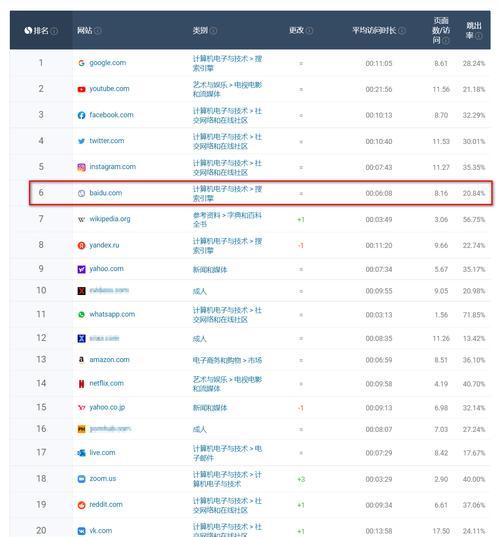Click the YouTube favicon icon
Screen dimensions: 500x537
pos(81,89)
